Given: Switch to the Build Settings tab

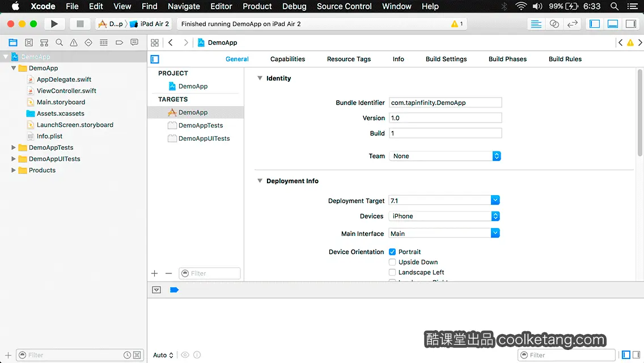Looking at the screenshot, I should point(446,59).
